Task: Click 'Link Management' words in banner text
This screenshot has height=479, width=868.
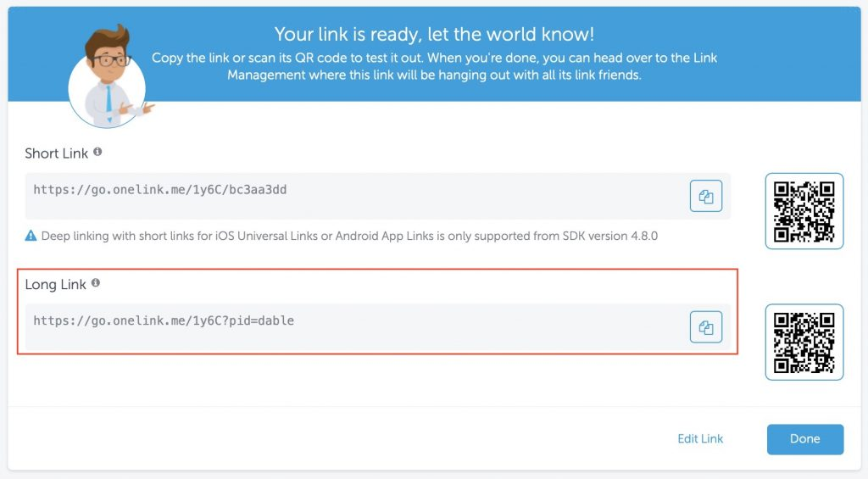Action: point(266,75)
